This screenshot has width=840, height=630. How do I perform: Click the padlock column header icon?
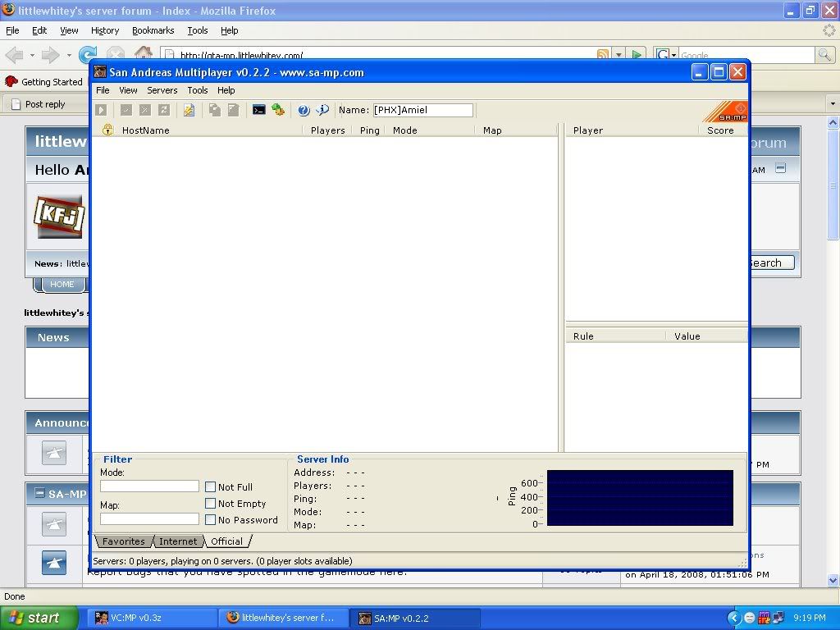click(107, 130)
